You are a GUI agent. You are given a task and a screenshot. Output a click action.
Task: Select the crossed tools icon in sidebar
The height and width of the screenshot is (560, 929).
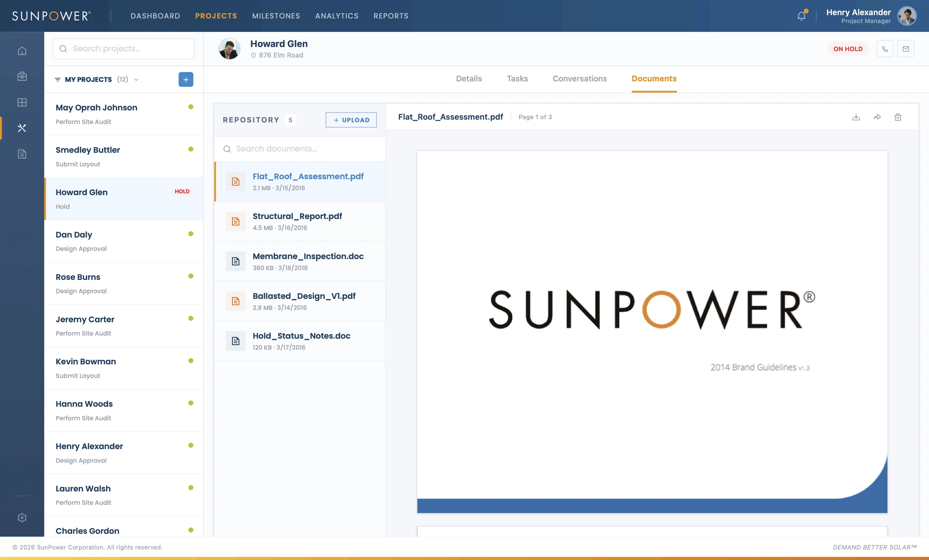pyautogui.click(x=22, y=128)
